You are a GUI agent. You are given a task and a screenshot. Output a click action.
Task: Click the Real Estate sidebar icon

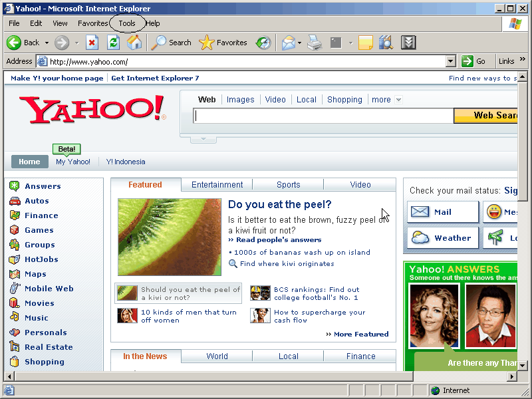click(15, 346)
